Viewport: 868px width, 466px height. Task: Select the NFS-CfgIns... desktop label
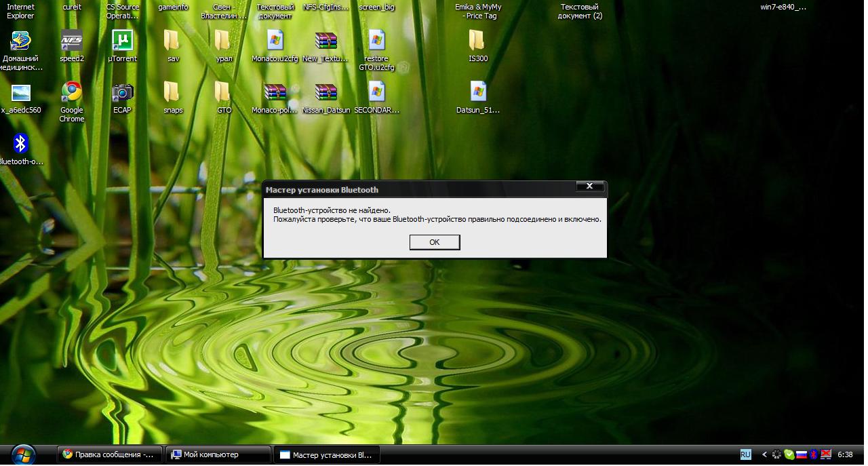326,7
